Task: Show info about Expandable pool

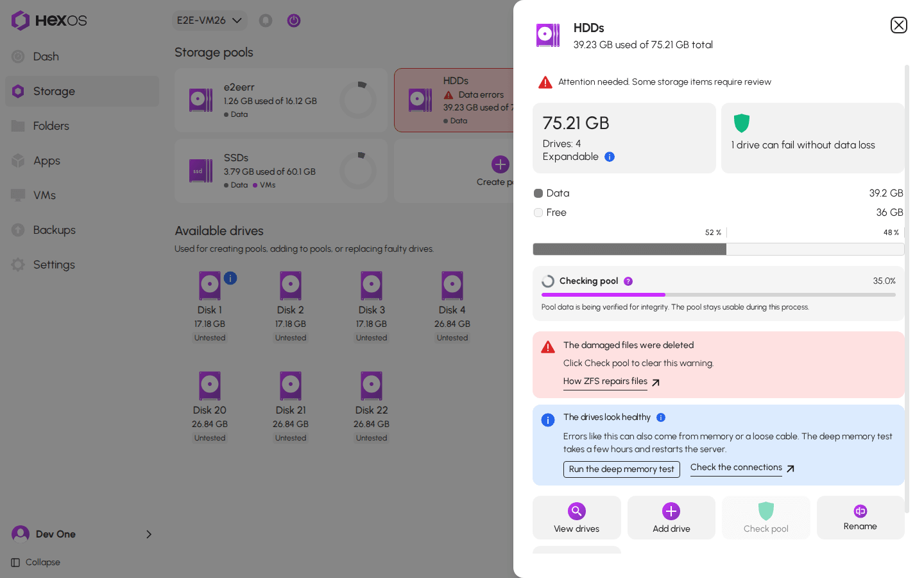Action: 610,157
